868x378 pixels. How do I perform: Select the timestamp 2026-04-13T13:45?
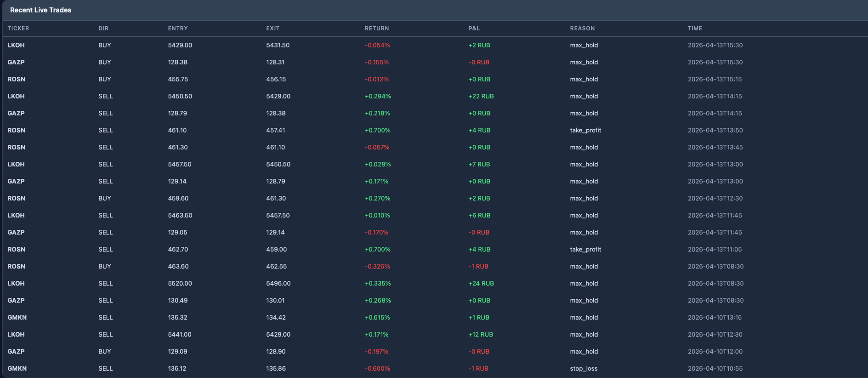[715, 148]
